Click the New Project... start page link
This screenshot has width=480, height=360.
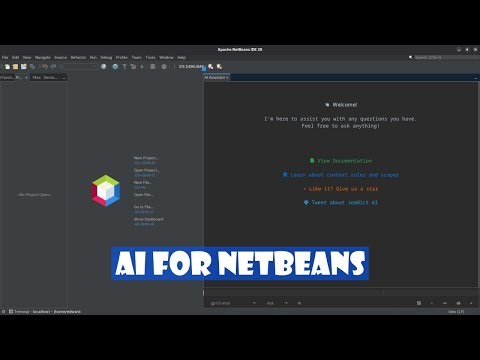tap(146, 158)
